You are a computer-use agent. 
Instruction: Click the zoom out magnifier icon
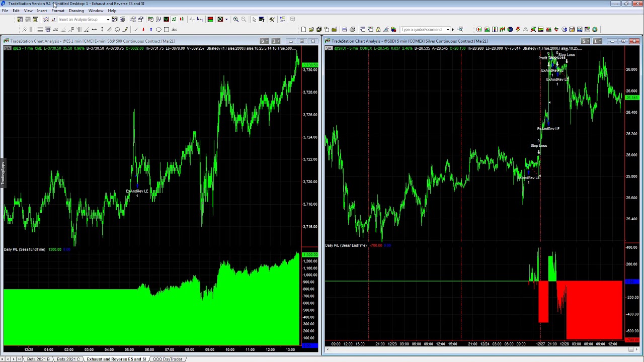pyautogui.click(x=244, y=19)
